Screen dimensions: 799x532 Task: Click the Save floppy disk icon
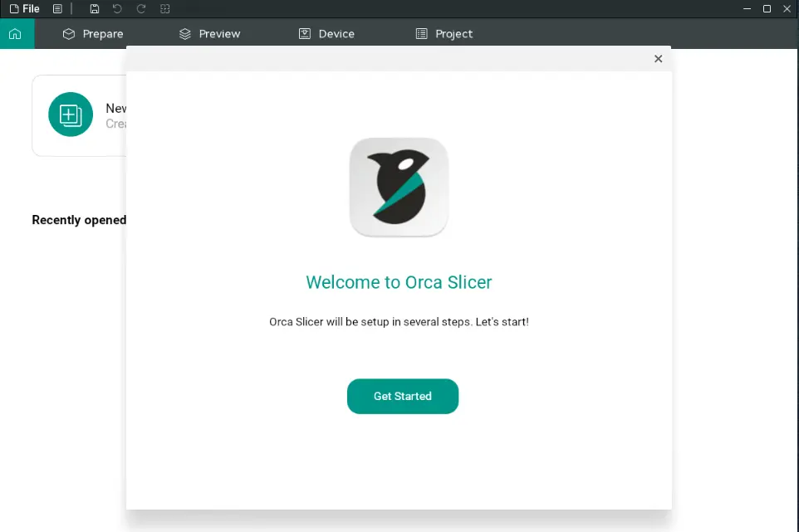point(95,9)
